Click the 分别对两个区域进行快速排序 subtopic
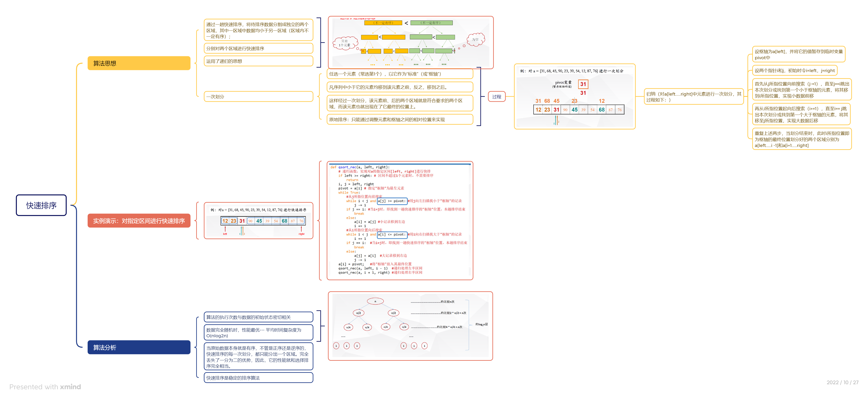This screenshot has height=399, width=868. pyautogui.click(x=258, y=48)
